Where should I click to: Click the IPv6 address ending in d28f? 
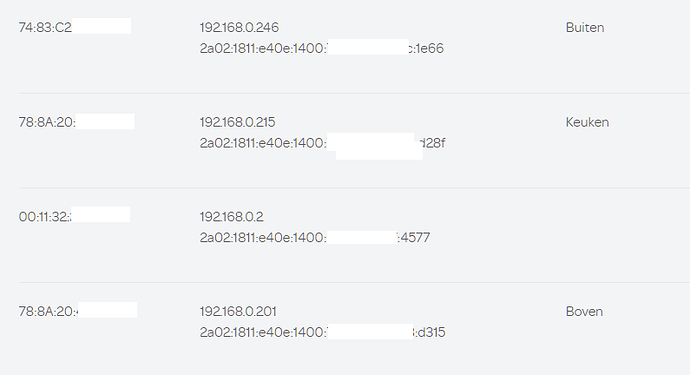tap(322, 143)
